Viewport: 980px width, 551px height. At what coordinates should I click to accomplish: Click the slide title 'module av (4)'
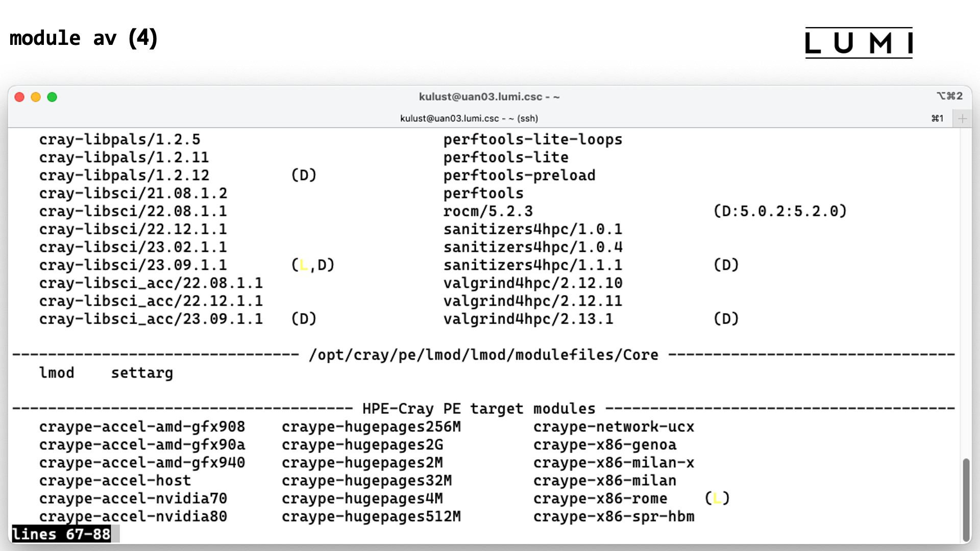[x=84, y=38]
